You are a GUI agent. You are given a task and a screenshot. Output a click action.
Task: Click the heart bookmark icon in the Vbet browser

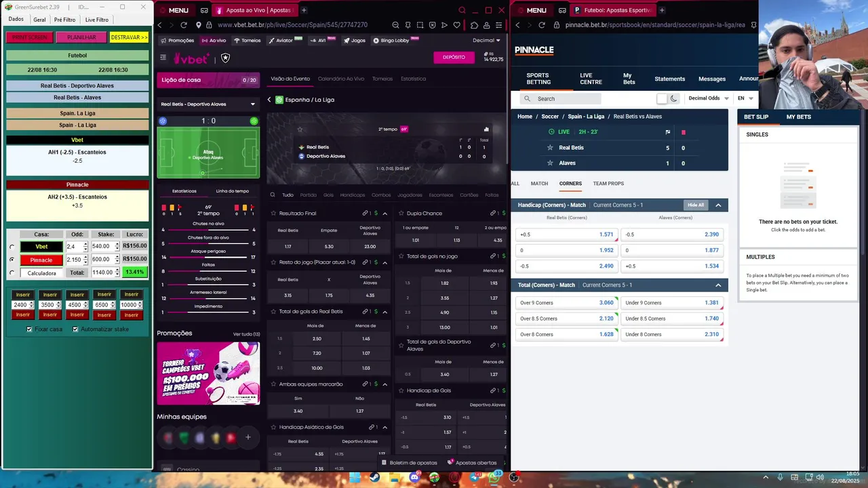[x=457, y=25]
